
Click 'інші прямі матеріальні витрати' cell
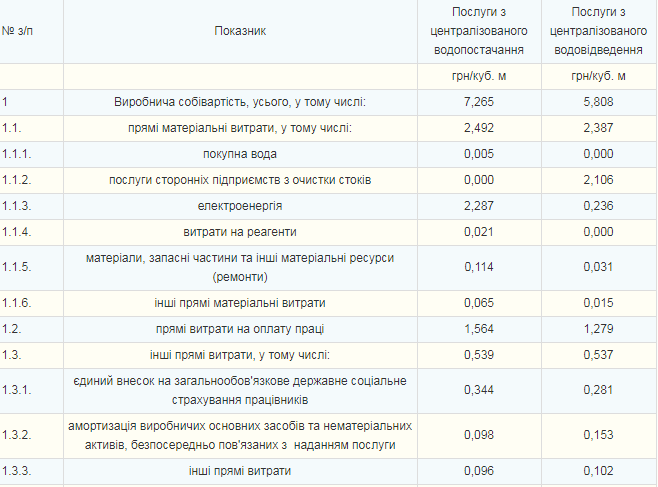tap(240, 303)
